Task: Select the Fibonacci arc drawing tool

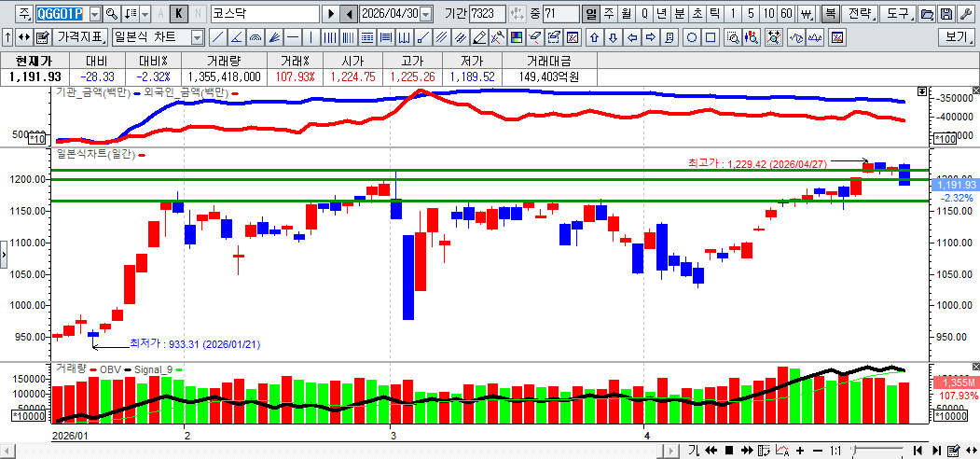Action: (256, 37)
